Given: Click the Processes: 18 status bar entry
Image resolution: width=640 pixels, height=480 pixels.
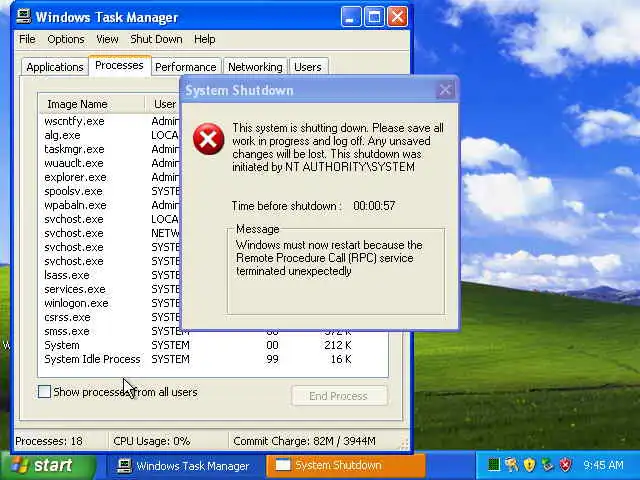Looking at the screenshot, I should [49, 441].
